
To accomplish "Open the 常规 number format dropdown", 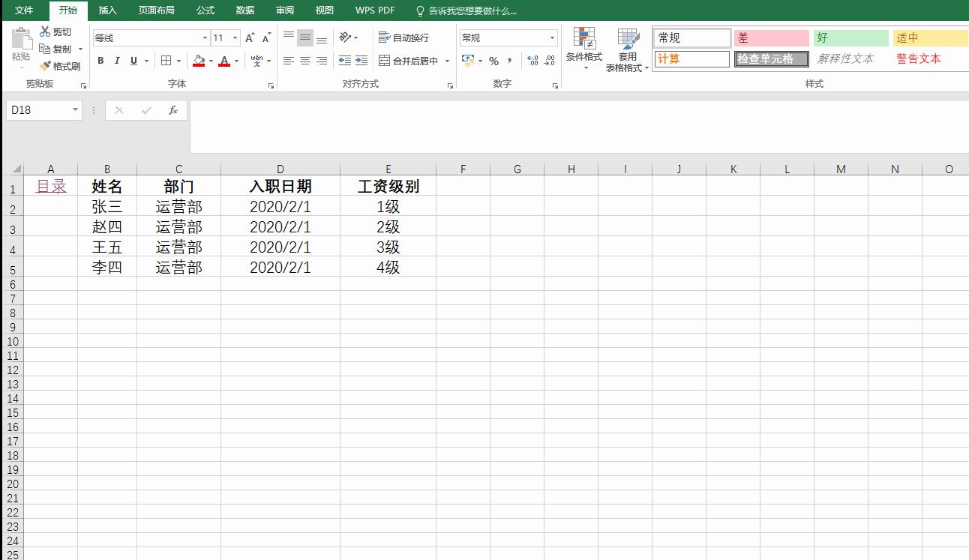I will coord(551,37).
